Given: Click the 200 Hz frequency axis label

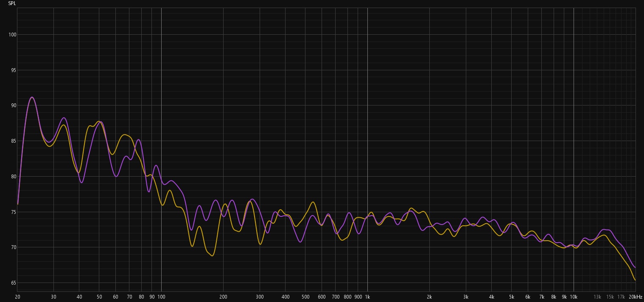Looking at the screenshot, I should [223, 297].
